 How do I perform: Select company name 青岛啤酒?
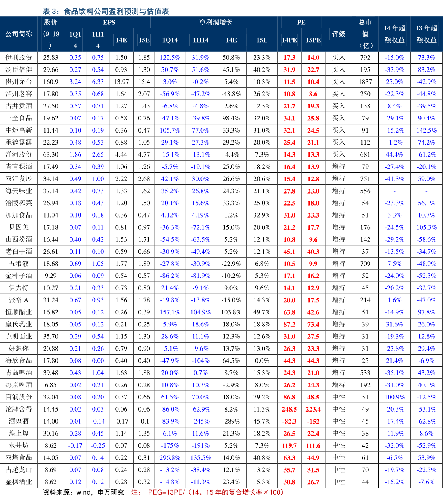click(19, 373)
